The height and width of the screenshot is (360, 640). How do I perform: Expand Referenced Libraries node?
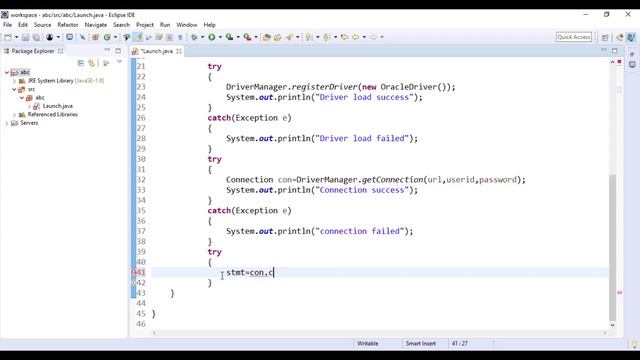pos(14,115)
